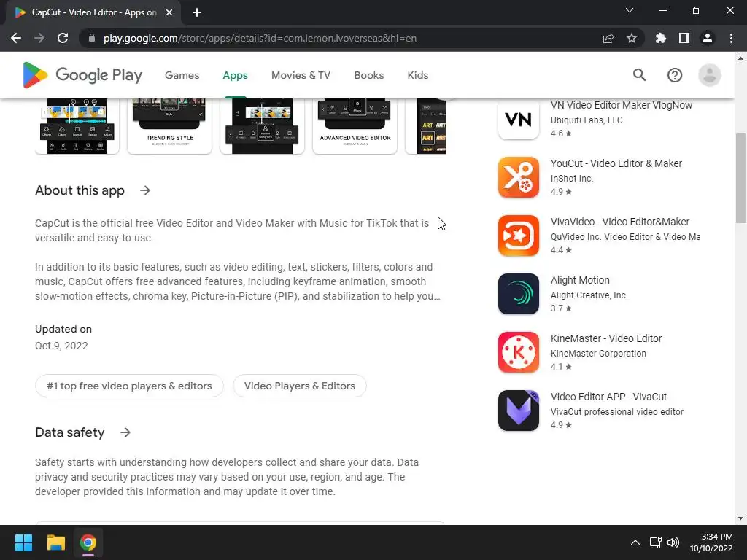View the site lock information icon
This screenshot has height=560, width=747.
pyautogui.click(x=92, y=38)
